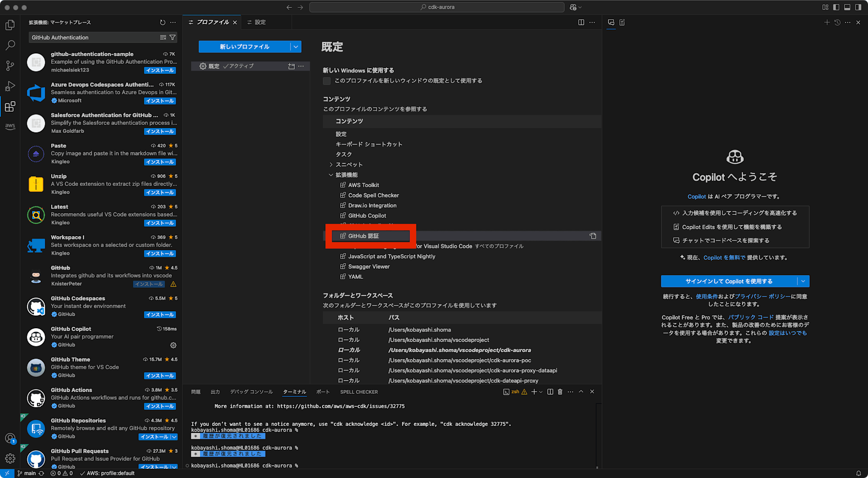Screen dimensions: 868x478
Task: Install the GitHub Codespaces extension
Action: pyautogui.click(x=160, y=315)
